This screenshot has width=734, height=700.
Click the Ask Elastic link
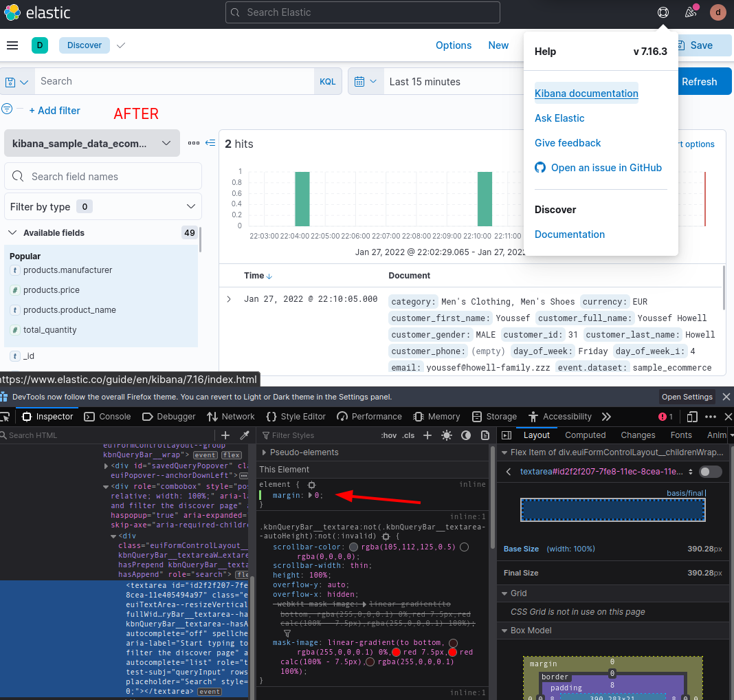click(x=559, y=118)
